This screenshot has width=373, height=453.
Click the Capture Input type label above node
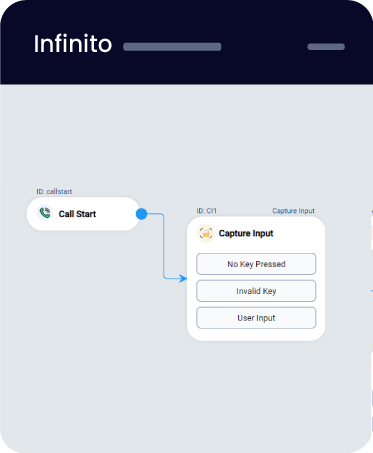[293, 211]
